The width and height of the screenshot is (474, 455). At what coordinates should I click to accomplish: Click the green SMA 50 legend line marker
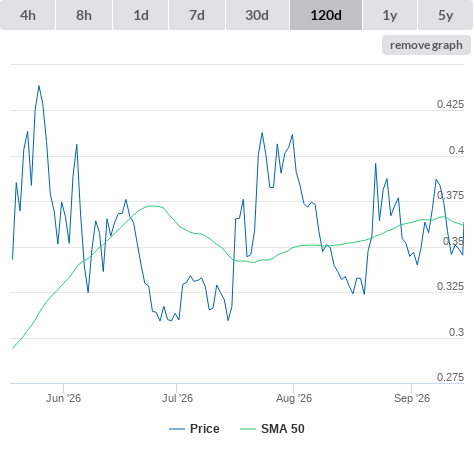click(248, 429)
